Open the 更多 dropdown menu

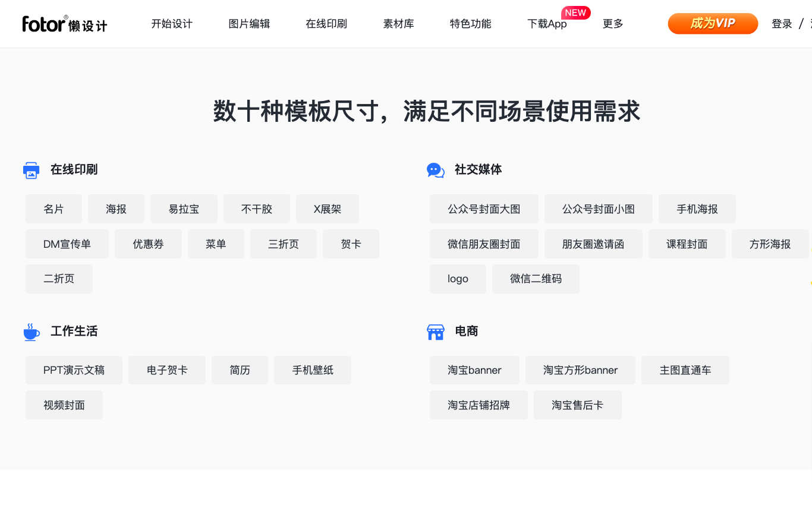(612, 24)
